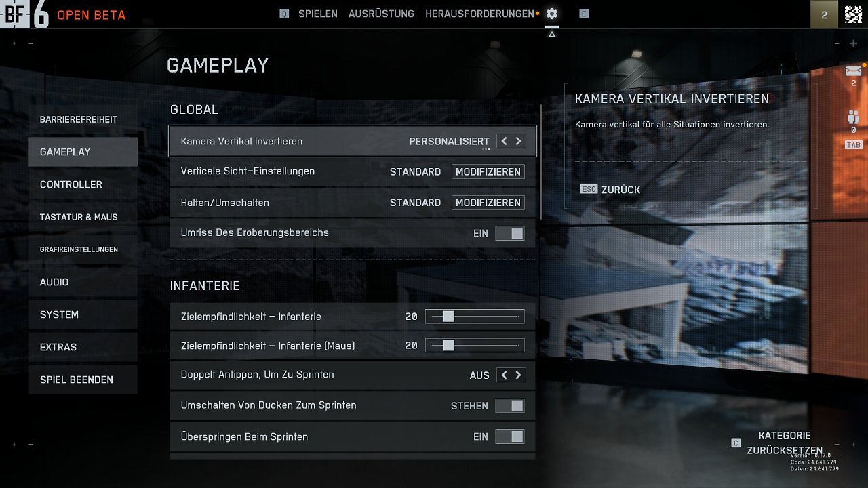Select Grafikeinstellungen category

(x=83, y=249)
